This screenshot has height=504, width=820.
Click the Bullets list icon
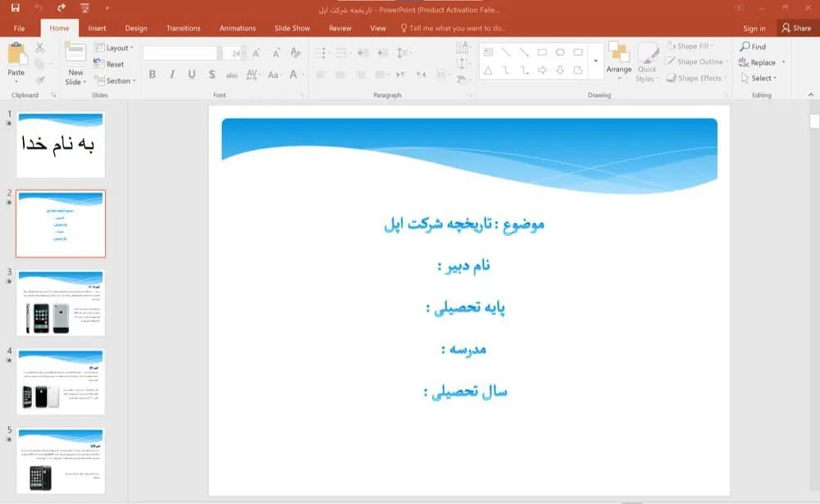tap(322, 52)
